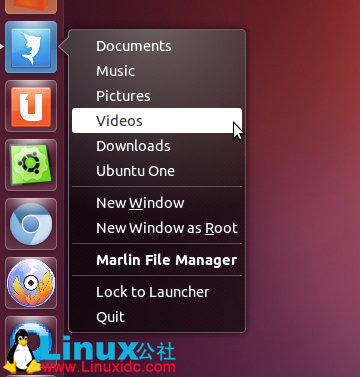Quit Marlin from the quicklist
The width and height of the screenshot is (360, 377).
157,317
